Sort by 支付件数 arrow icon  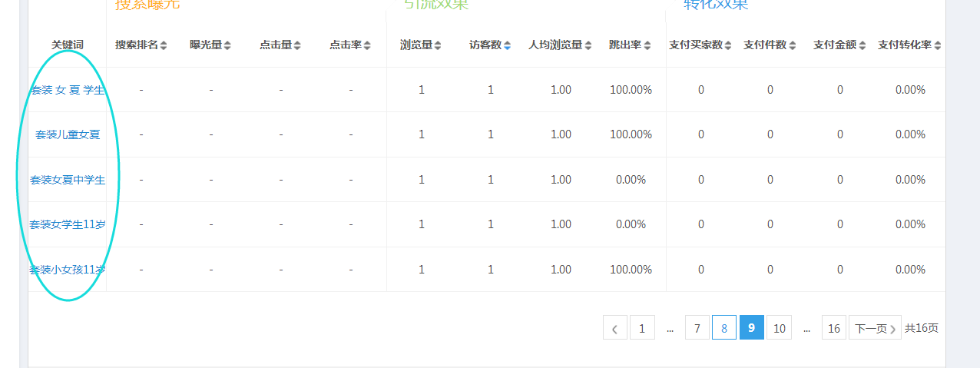click(x=792, y=45)
